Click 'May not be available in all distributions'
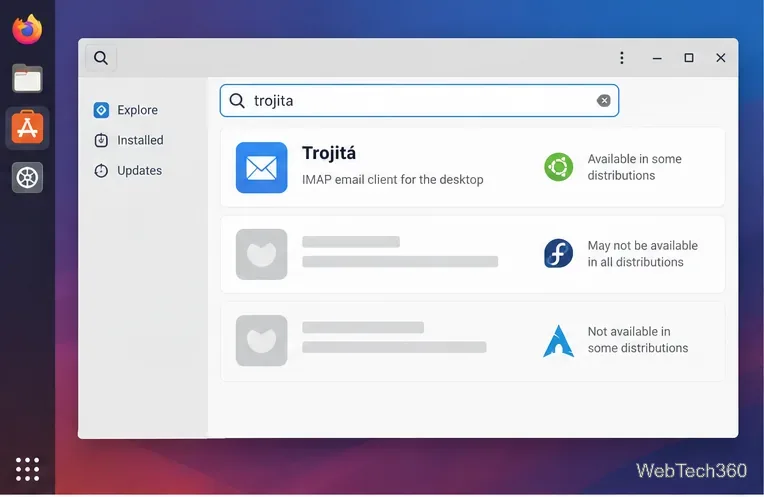Image resolution: width=764 pixels, height=497 pixels. tap(643, 254)
